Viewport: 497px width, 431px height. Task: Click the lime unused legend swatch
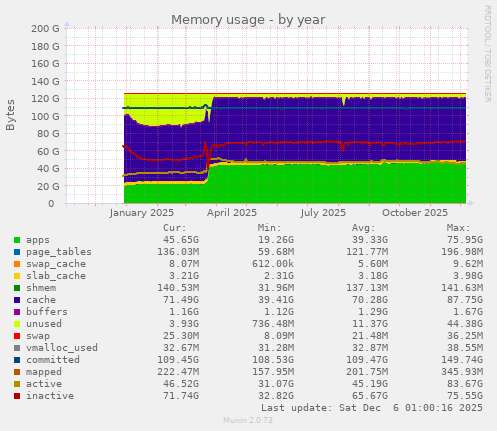17,324
